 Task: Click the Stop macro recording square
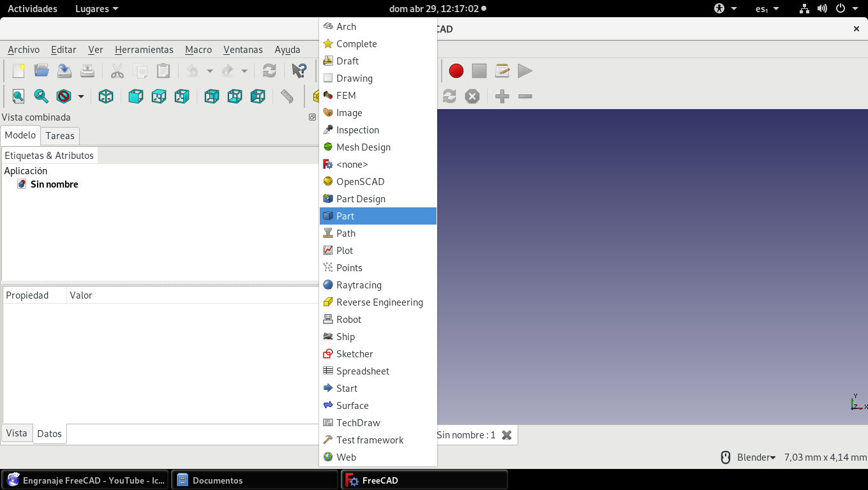(x=479, y=71)
